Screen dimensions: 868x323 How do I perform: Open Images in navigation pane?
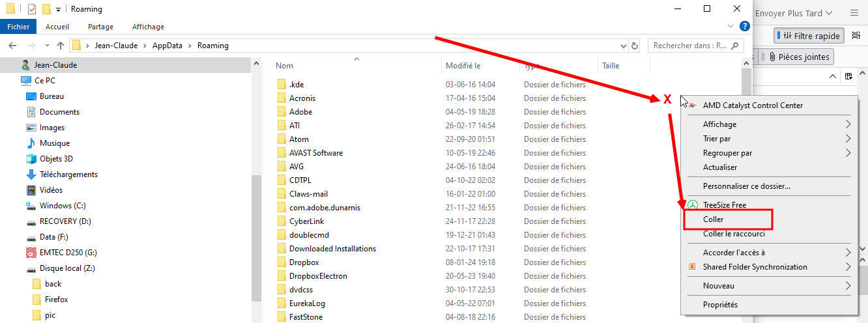(52, 128)
